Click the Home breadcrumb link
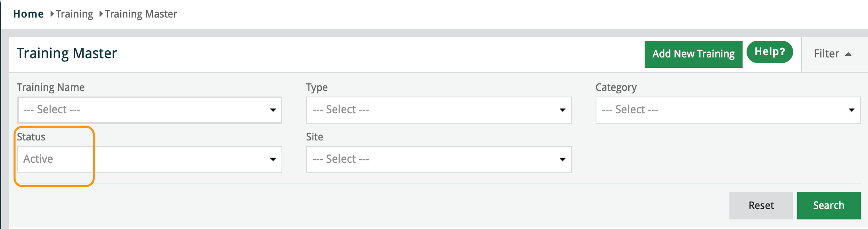The width and height of the screenshot is (868, 229). click(x=28, y=14)
